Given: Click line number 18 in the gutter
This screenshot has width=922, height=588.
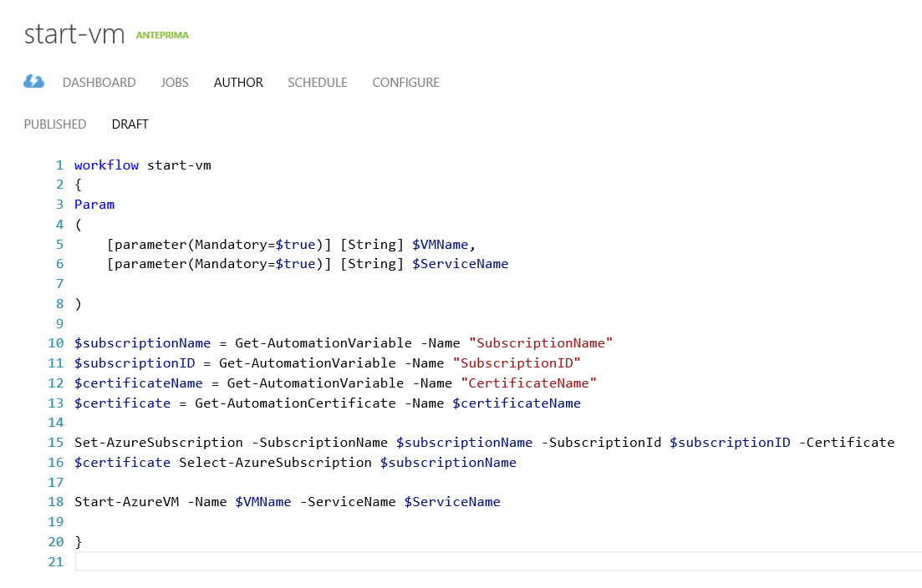Looking at the screenshot, I should [56, 502].
